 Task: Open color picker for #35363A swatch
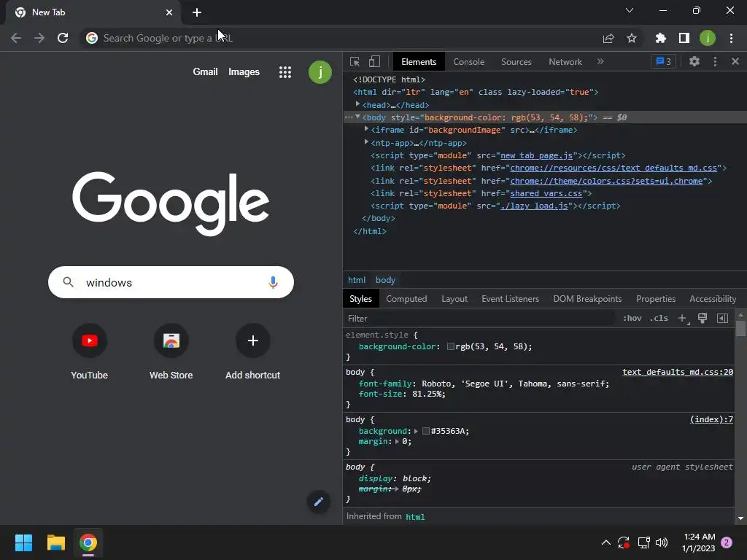[426, 431]
